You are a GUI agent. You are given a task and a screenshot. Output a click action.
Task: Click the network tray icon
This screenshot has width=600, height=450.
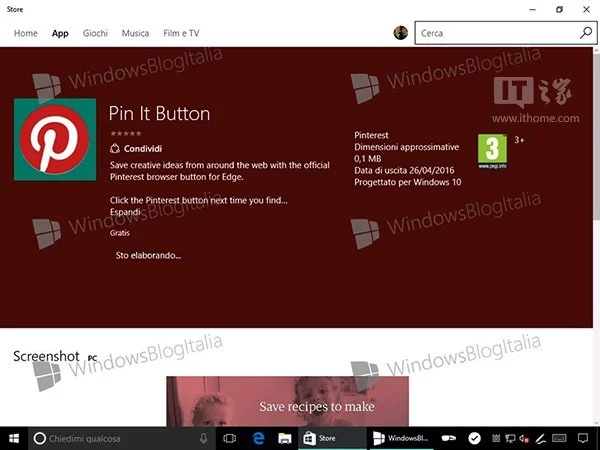click(510, 439)
